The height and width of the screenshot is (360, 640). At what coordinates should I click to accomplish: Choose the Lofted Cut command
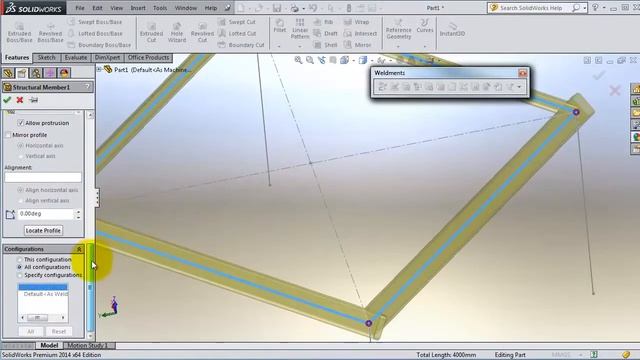pos(238,33)
